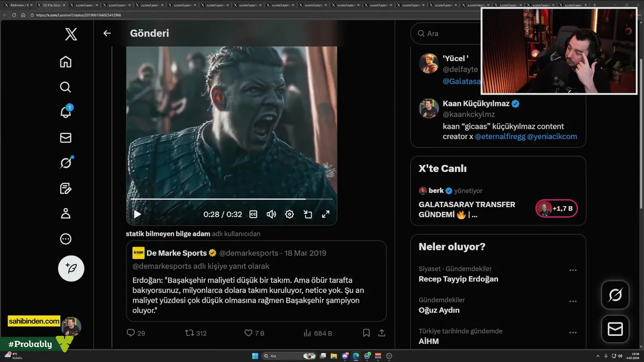This screenshot has width=644, height=362.
Task: Click Kaan Küçükyılmaz avatar thumbnail
Action: click(429, 109)
